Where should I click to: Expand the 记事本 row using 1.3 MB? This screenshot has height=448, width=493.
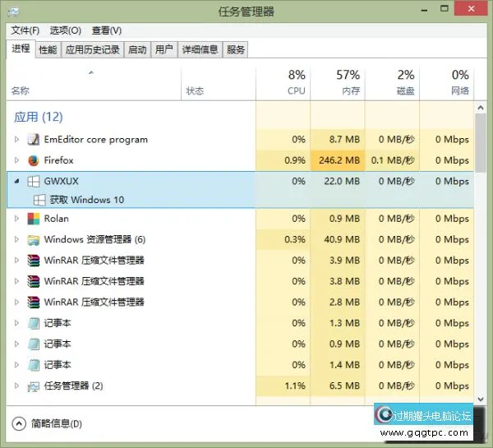point(16,323)
